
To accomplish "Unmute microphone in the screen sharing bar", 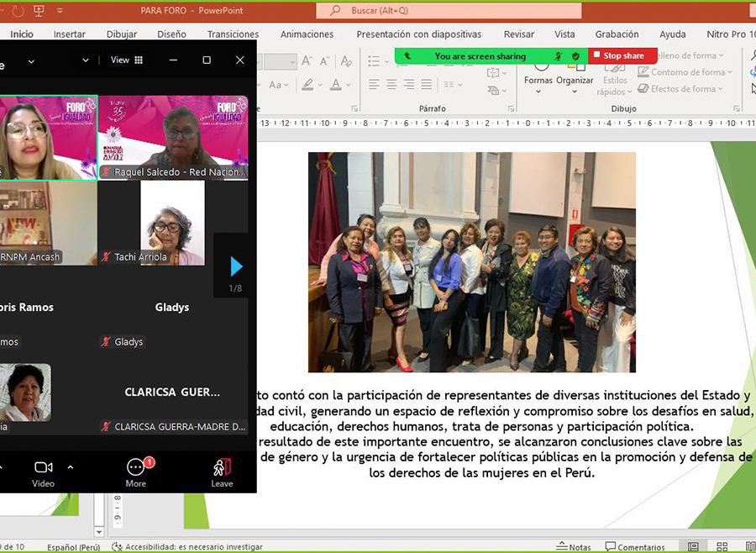I will tap(559, 56).
